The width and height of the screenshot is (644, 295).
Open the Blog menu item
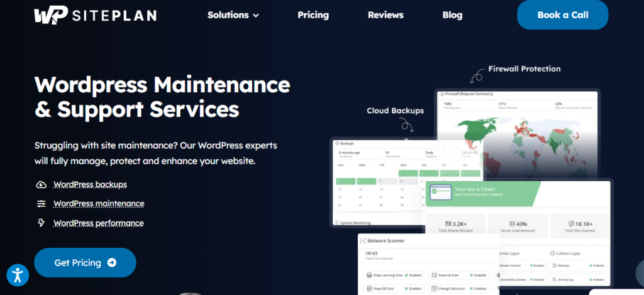click(x=452, y=15)
